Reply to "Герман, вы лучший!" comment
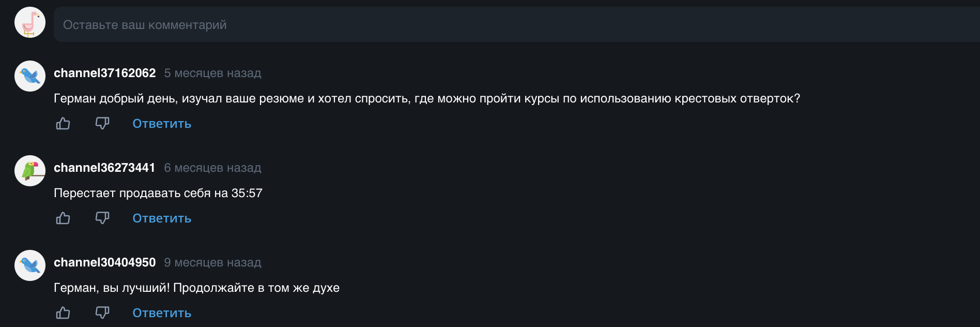Screen dimensions: 980x327 (162, 313)
